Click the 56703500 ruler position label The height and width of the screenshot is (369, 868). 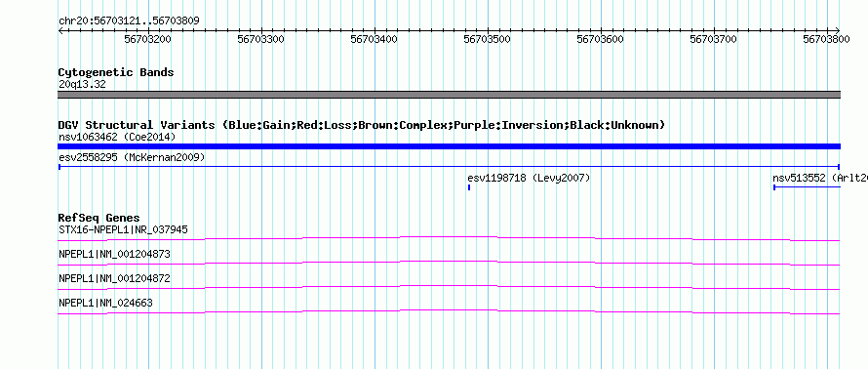click(x=487, y=39)
